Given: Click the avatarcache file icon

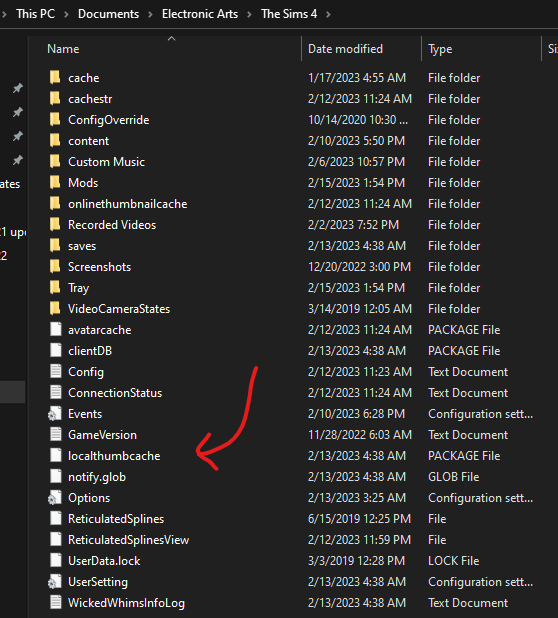Looking at the screenshot, I should [56, 329].
